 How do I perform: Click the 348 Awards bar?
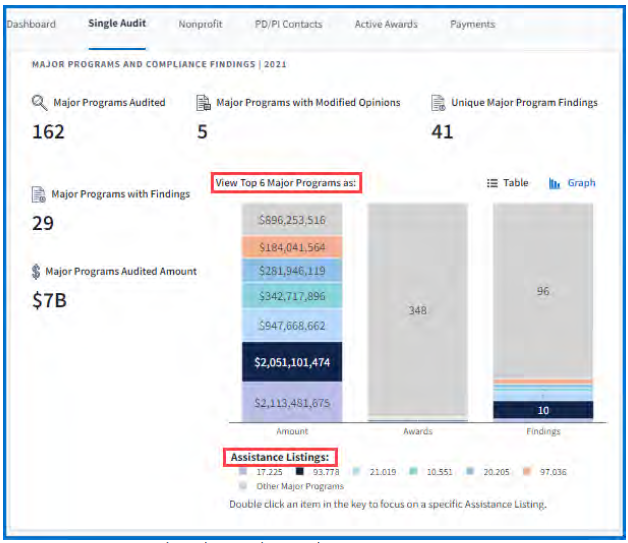click(417, 311)
